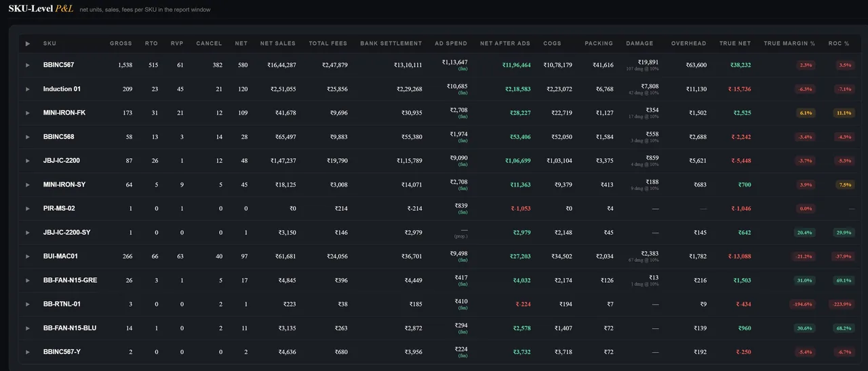The image size is (868, 371).
Task: Click Induction 01 true net ₹-15,736
Action: (x=739, y=89)
